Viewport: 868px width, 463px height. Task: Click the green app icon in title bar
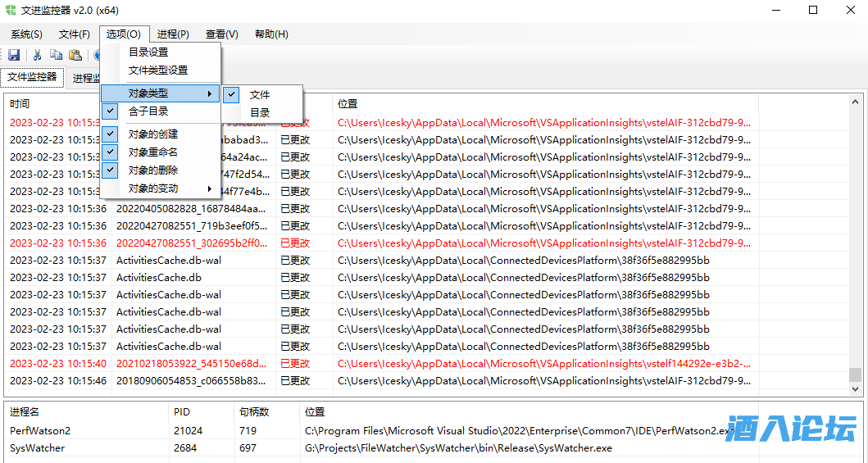point(11,10)
